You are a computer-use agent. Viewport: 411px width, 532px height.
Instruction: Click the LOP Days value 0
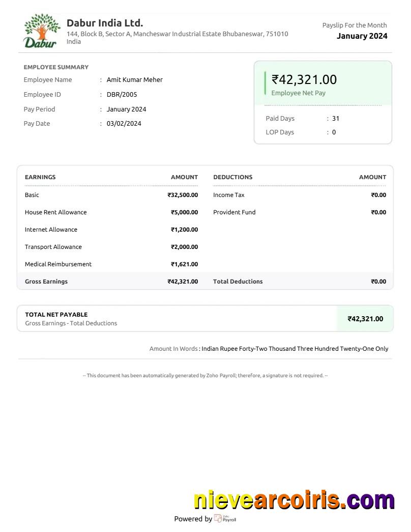334,132
